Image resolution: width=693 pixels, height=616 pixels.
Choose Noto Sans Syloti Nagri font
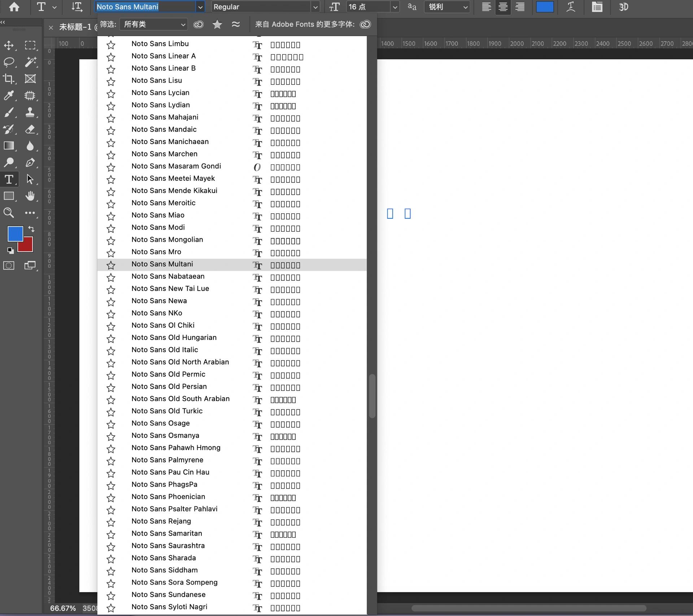[x=232, y=607]
